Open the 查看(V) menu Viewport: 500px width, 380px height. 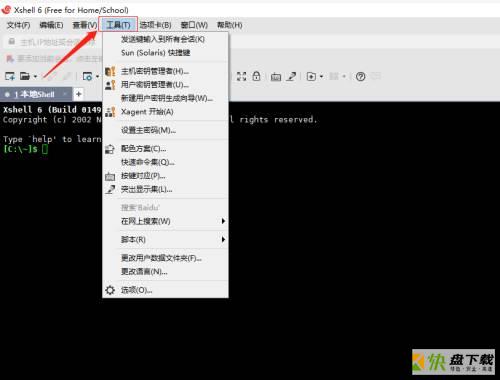pyautogui.click(x=85, y=25)
